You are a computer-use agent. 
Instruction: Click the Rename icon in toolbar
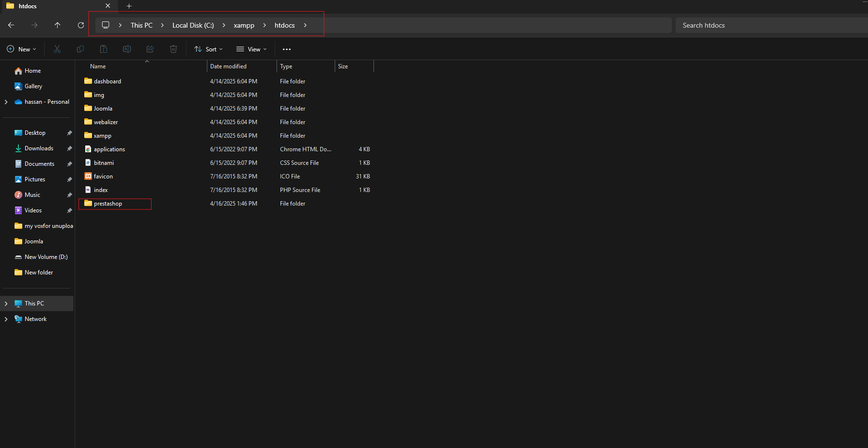pyautogui.click(x=127, y=49)
